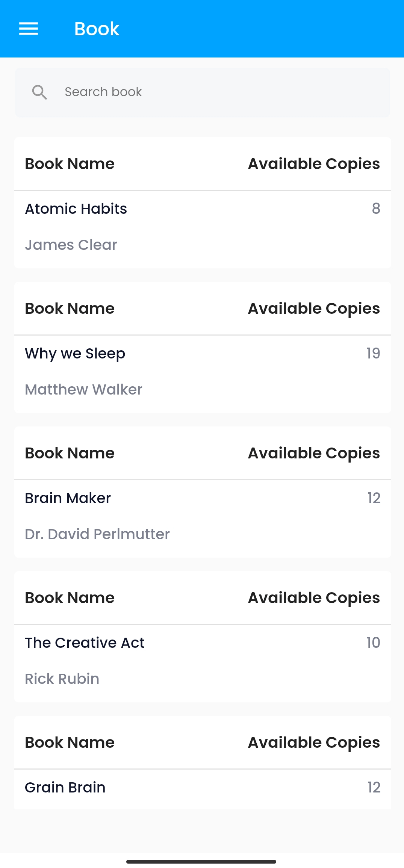Open the Atomic Habits book entry

tap(76, 209)
